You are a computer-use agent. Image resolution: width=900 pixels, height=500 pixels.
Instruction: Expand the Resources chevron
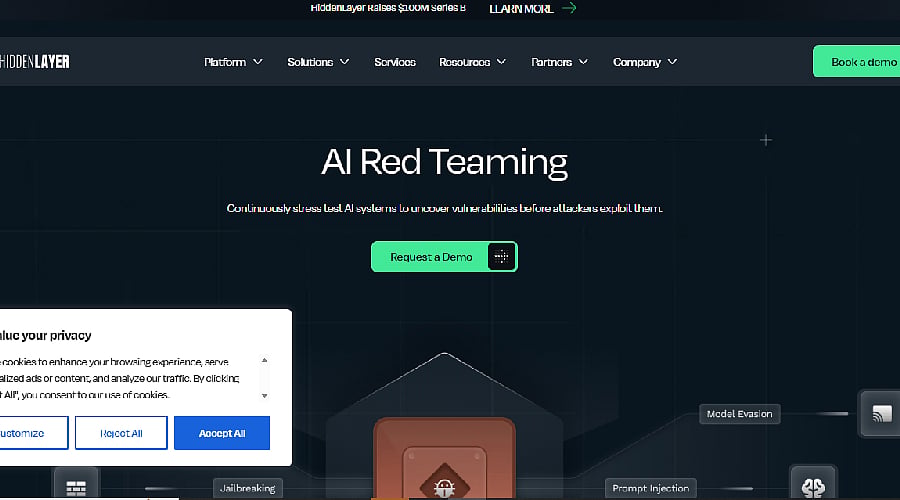501,61
